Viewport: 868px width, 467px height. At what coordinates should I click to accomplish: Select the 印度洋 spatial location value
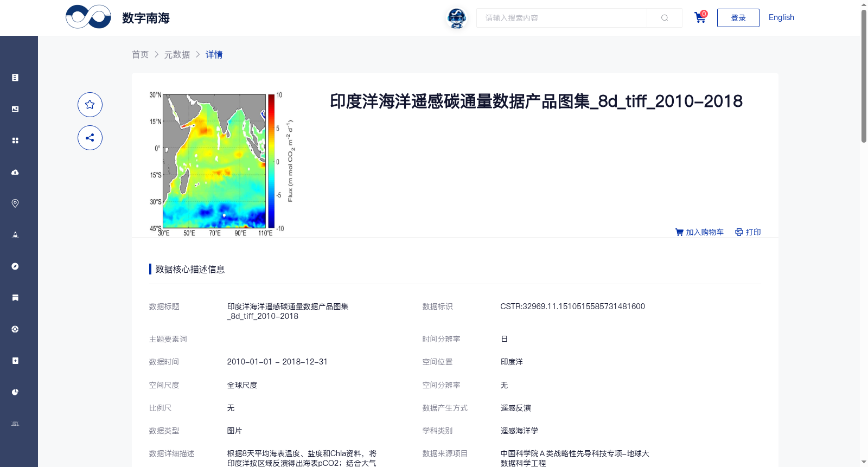coord(512,362)
